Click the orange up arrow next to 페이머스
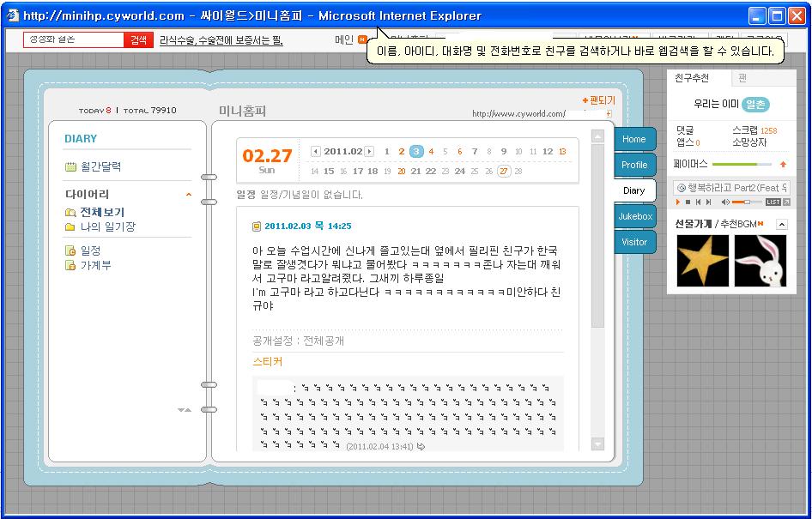 coord(783,165)
